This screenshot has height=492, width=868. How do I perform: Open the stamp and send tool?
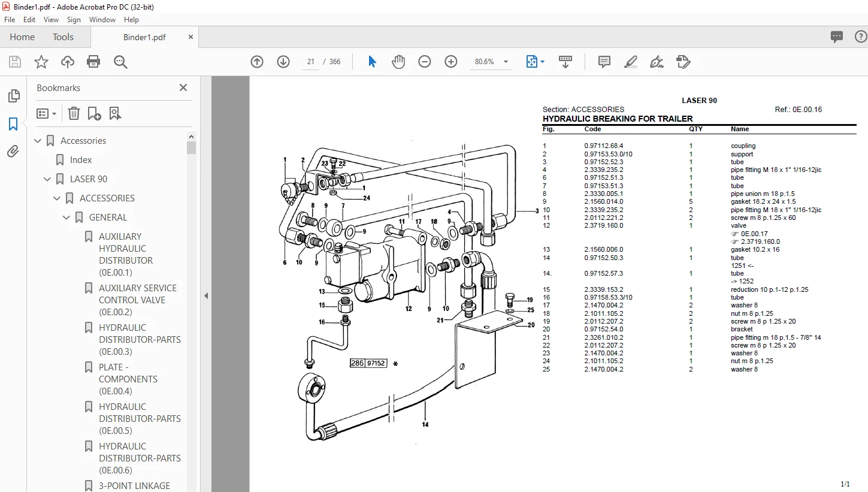683,62
